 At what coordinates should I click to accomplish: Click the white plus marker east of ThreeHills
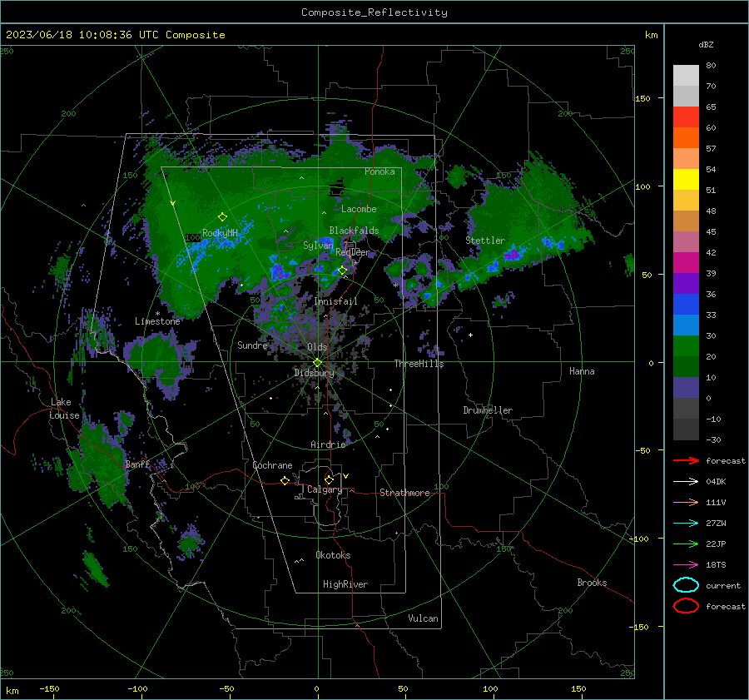tap(470, 335)
